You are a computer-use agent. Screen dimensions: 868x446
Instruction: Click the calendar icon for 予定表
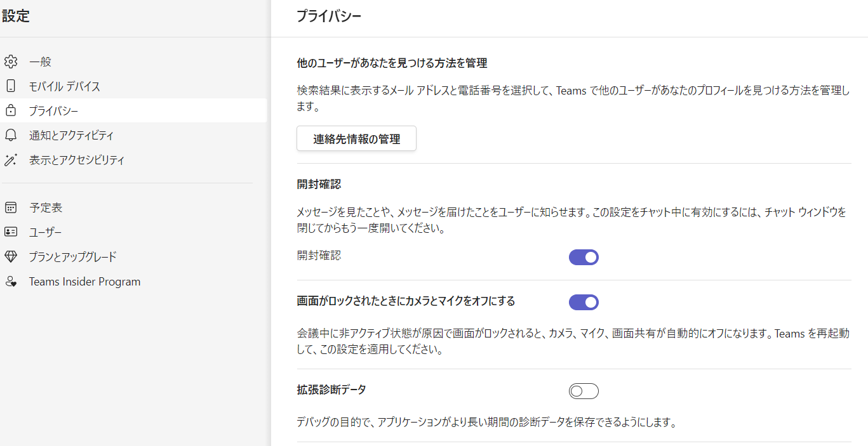[x=10, y=207]
